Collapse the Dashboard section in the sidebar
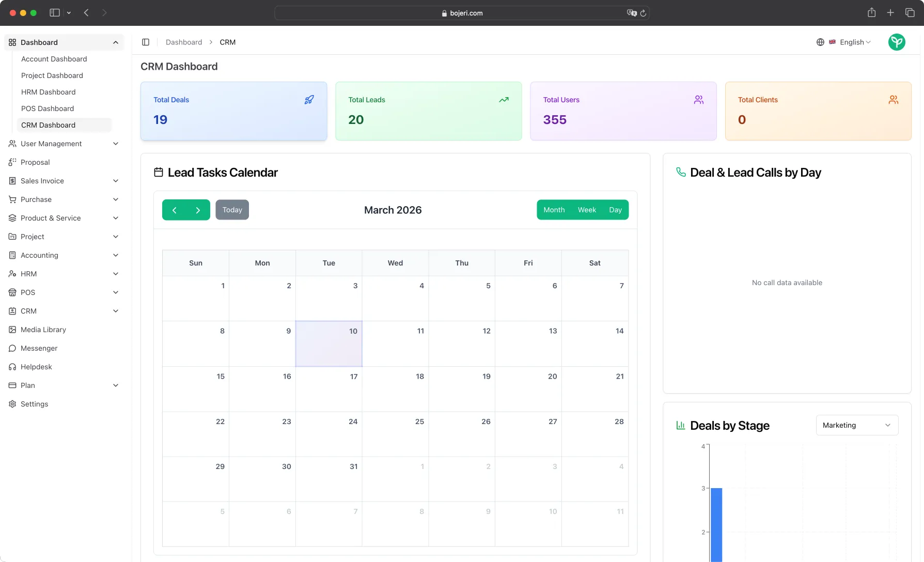The image size is (924, 562). click(x=116, y=42)
